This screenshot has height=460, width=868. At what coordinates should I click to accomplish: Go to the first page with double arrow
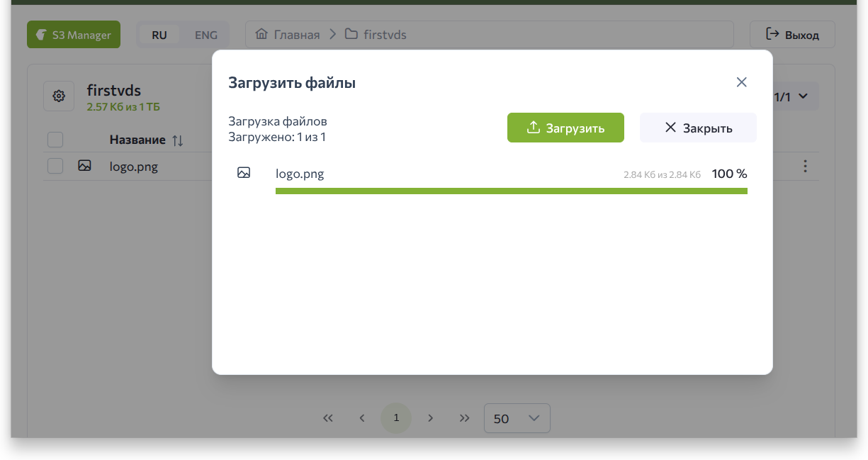[327, 418]
